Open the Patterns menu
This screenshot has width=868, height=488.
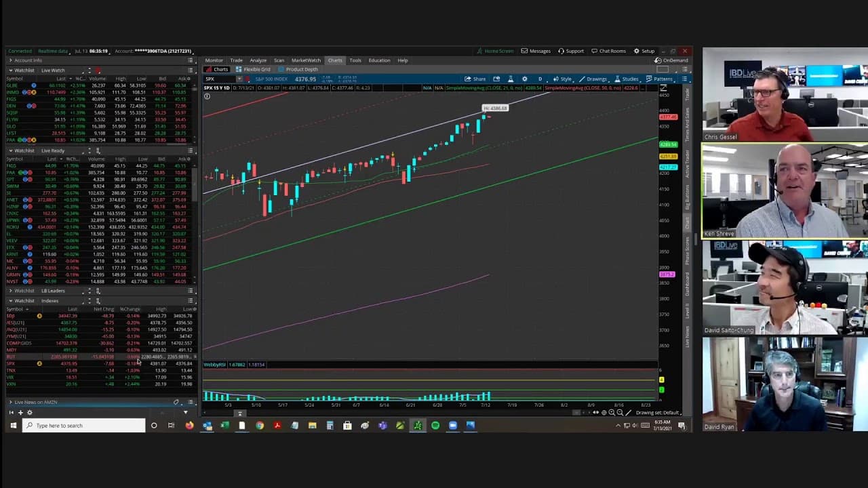(659, 79)
